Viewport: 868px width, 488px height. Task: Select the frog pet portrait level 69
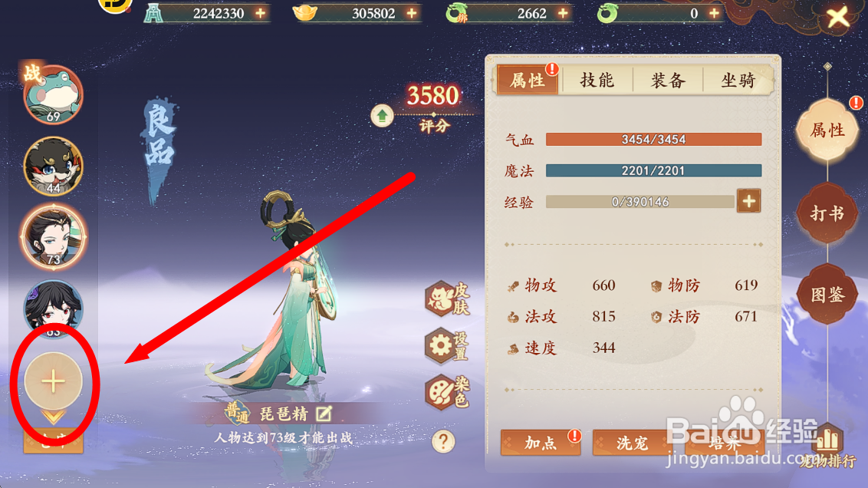[x=53, y=94]
